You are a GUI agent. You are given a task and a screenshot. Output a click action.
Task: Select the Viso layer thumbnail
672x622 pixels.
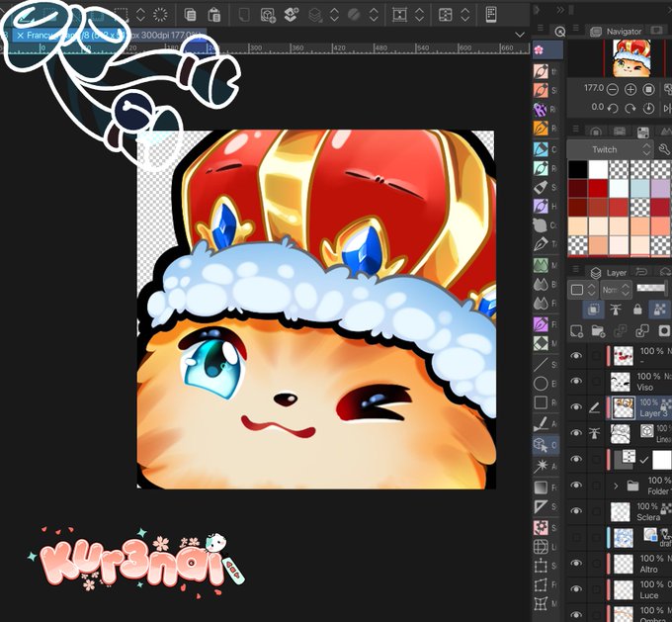[621, 382]
